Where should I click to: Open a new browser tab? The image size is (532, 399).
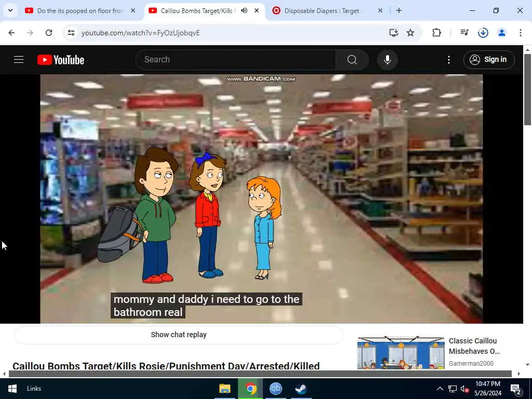click(399, 10)
